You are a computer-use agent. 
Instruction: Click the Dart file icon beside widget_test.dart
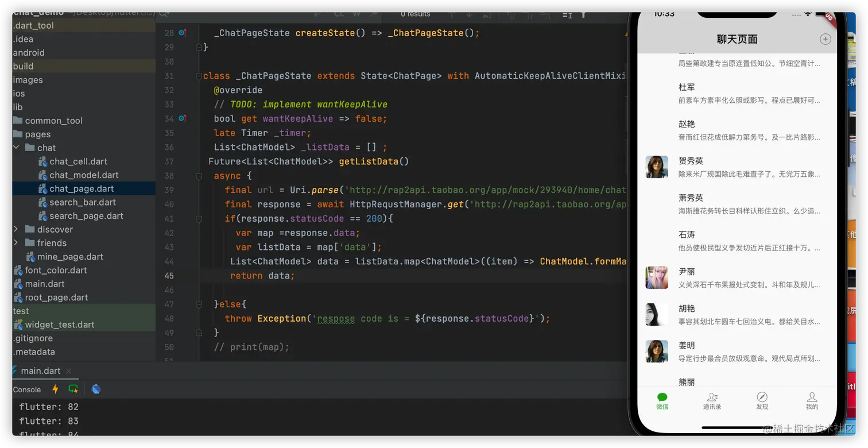[18, 325]
